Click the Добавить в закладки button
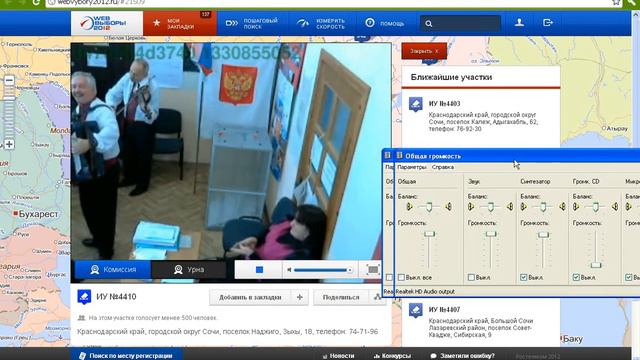640x360 pixels. point(250,297)
